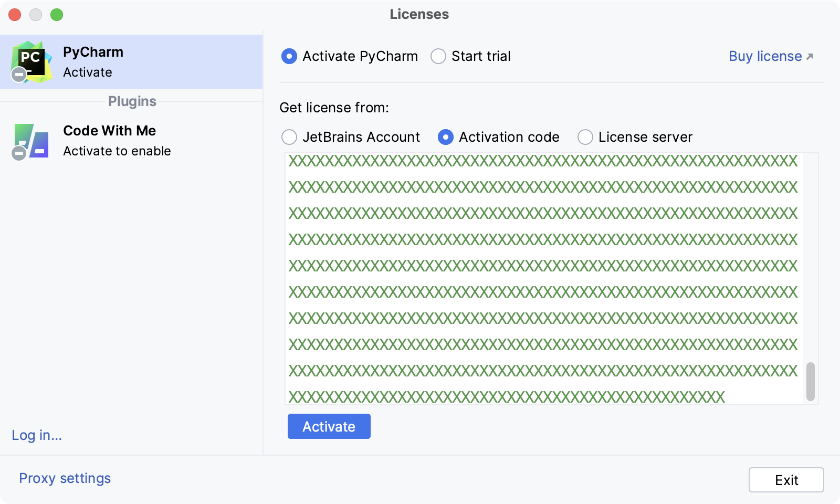Choose JetBrains Account as license source
This screenshot has height=504, width=840.
[x=289, y=137]
